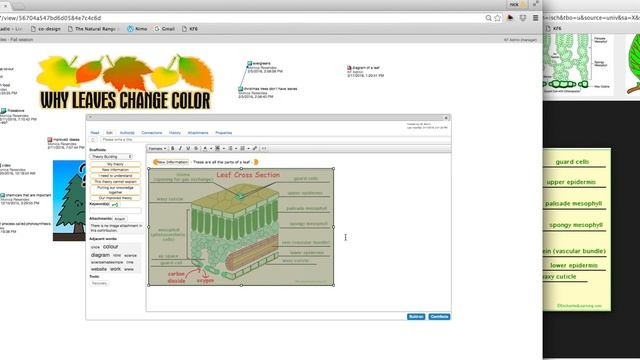Open 'christmas trees don't have leaves' note icon
640x360 pixels.
[240, 89]
